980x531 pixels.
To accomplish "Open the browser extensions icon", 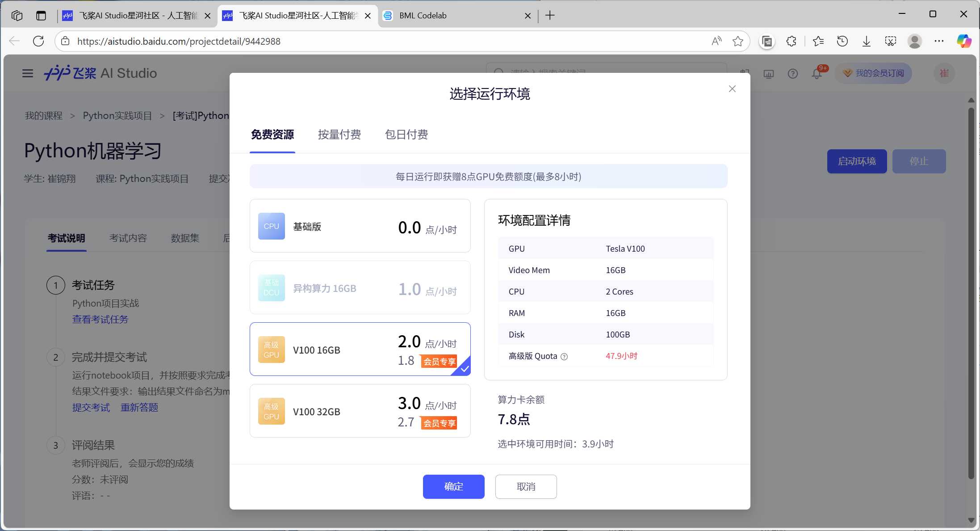I will point(791,41).
